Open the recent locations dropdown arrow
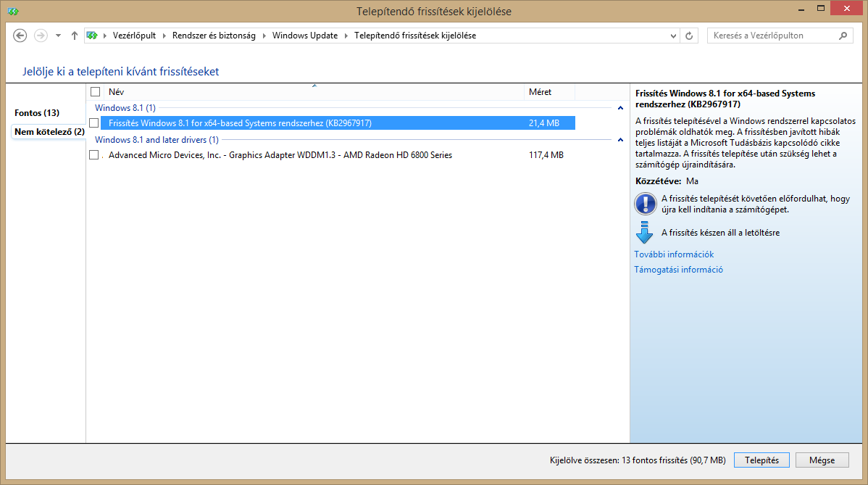Viewport: 868px width, 485px height. pyautogui.click(x=58, y=36)
